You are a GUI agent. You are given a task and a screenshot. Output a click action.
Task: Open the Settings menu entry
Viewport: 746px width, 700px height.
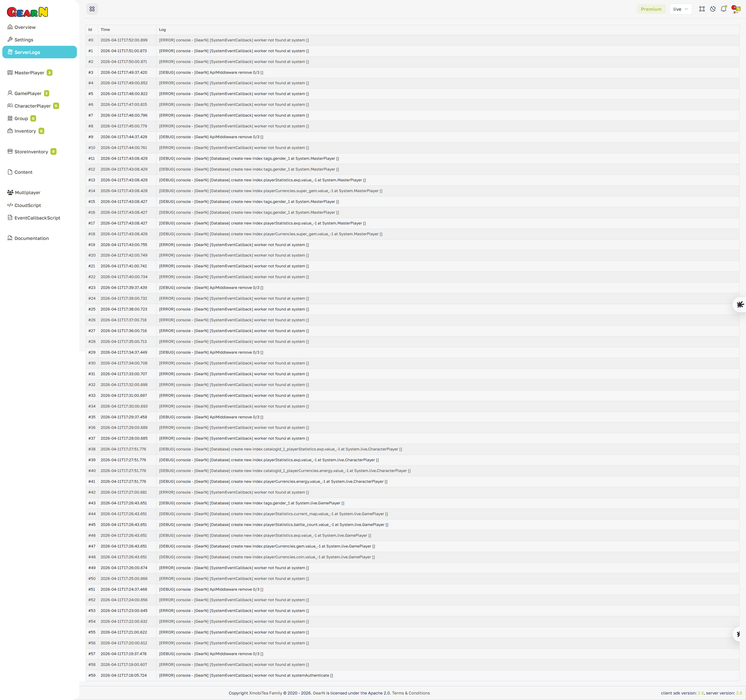(24, 39)
